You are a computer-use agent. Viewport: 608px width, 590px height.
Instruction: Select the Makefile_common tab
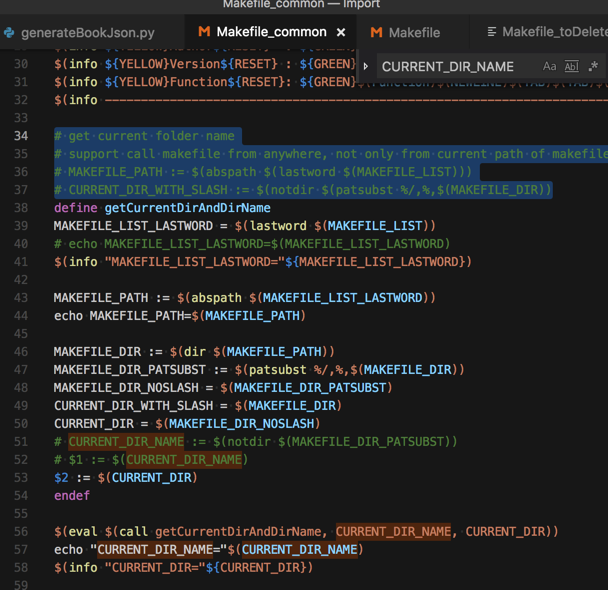pyautogui.click(x=271, y=32)
